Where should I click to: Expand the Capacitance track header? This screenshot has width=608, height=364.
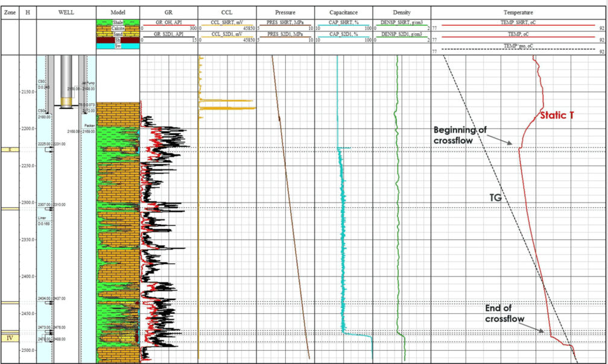344,12
